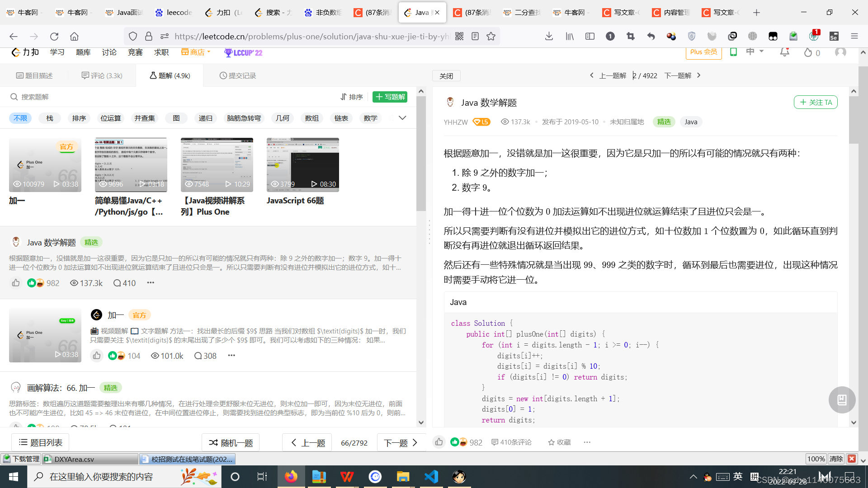Open more options for the 410-comment solution

(x=151, y=283)
